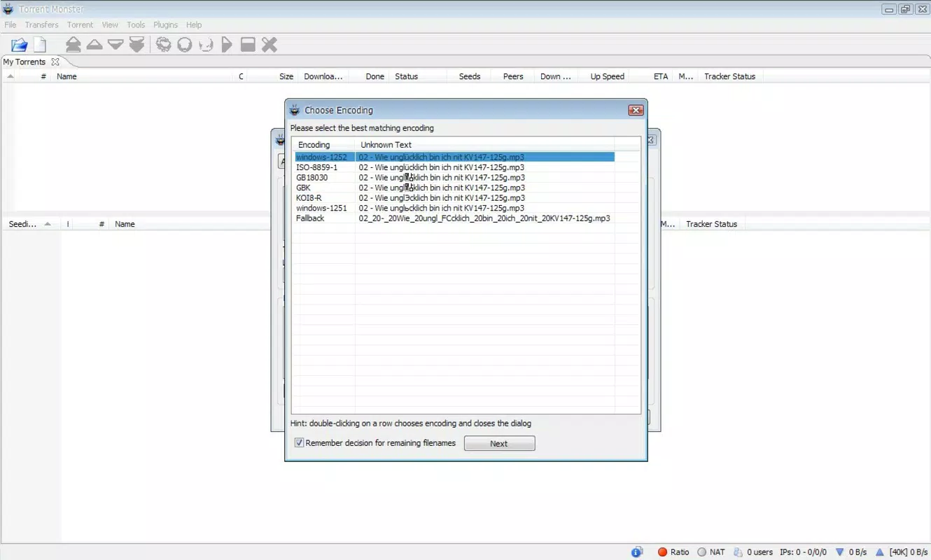Toggle Remember decision for remaining filenames checkbox

point(300,443)
